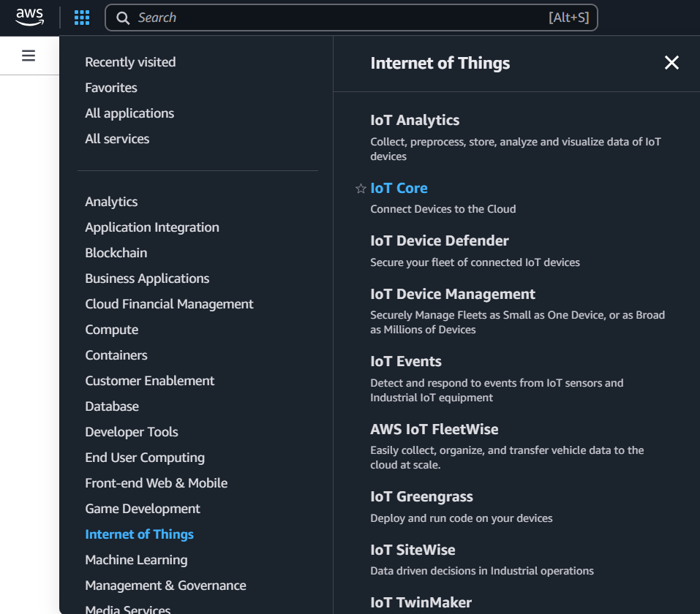Favorite IoT Core with the star
700x614 pixels.
tap(361, 189)
